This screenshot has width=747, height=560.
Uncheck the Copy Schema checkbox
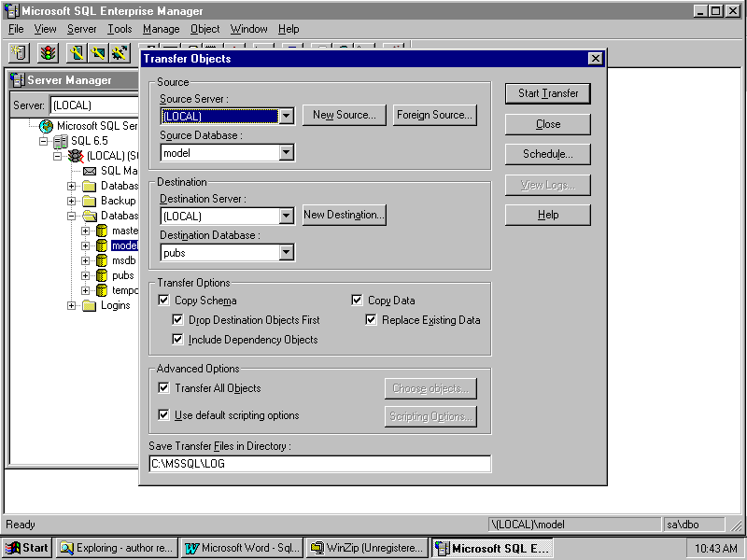tap(164, 301)
